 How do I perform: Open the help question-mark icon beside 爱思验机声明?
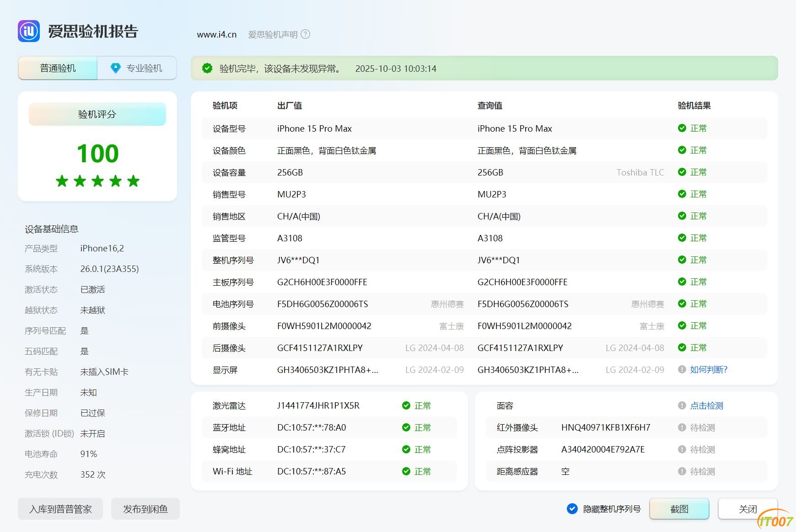305,34
